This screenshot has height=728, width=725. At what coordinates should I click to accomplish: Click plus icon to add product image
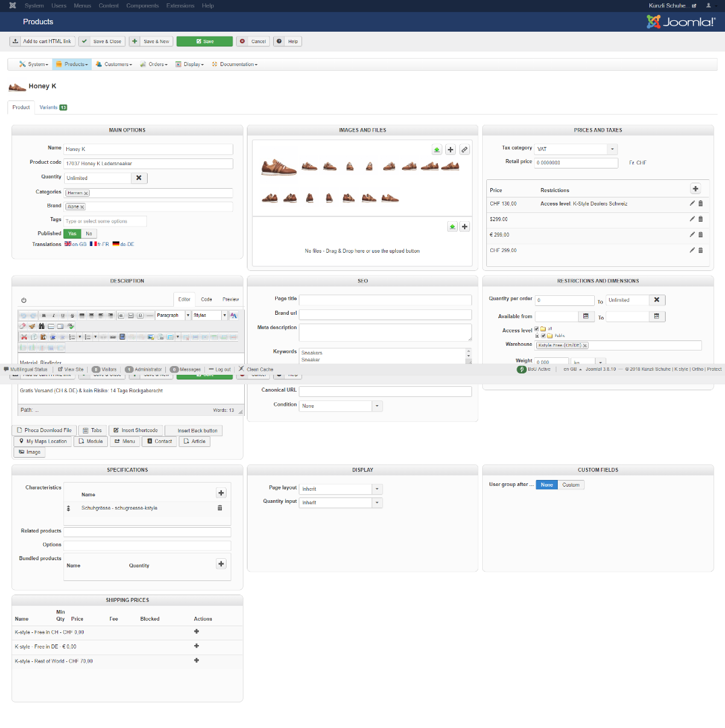tap(451, 150)
